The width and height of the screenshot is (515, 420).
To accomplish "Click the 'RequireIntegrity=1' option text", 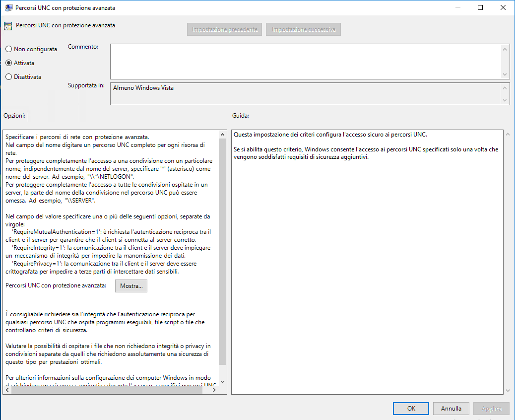I will click(x=38, y=247).
